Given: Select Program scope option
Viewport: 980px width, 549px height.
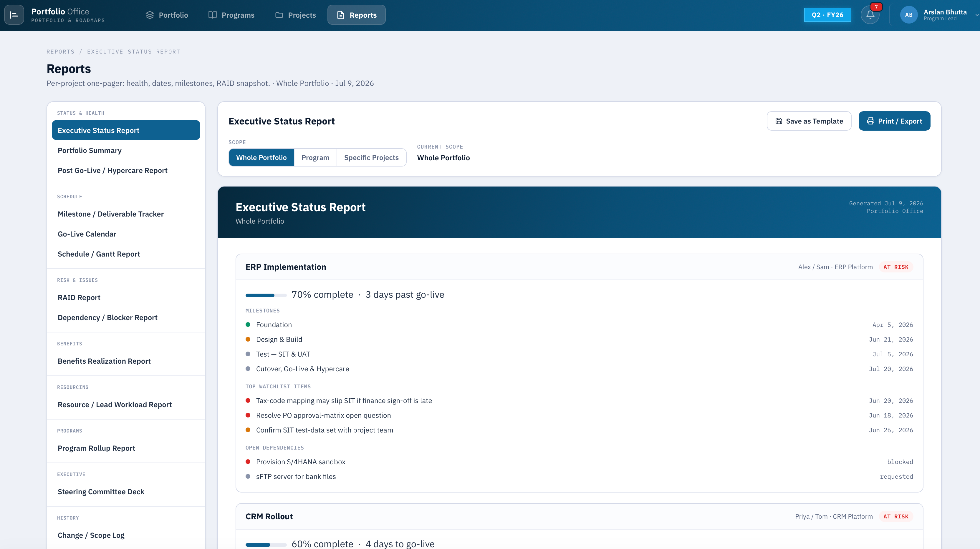Looking at the screenshot, I should tap(315, 157).
